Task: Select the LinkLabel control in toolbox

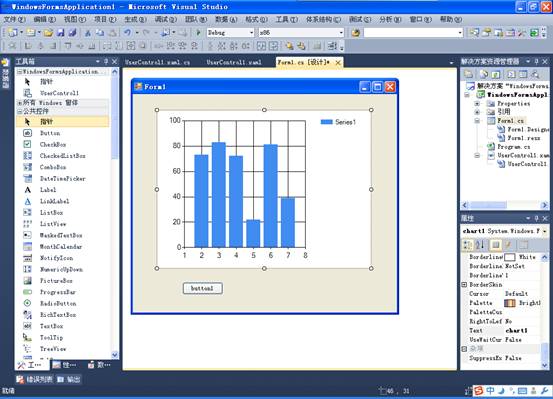Action: [54, 201]
